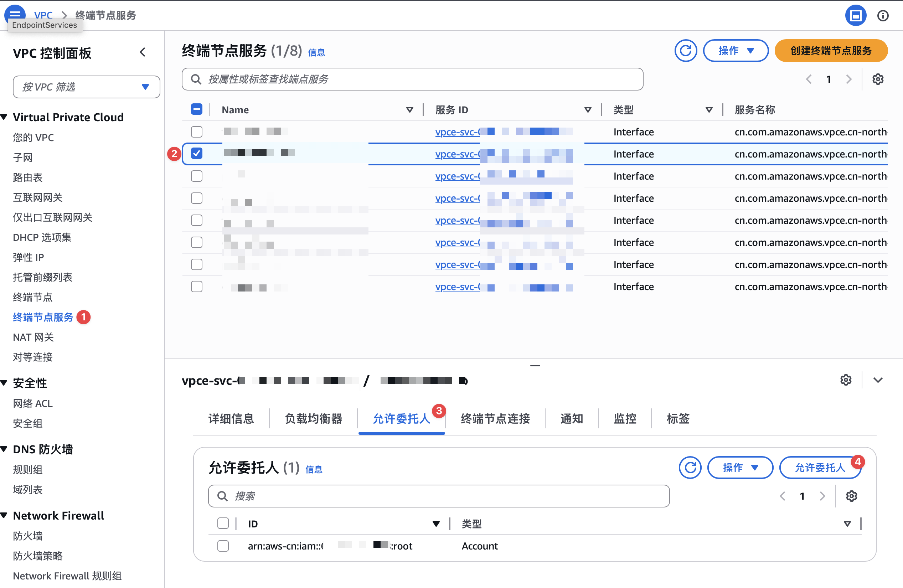
Task: Collapse the 安全性 sidebar section
Action: [4, 383]
